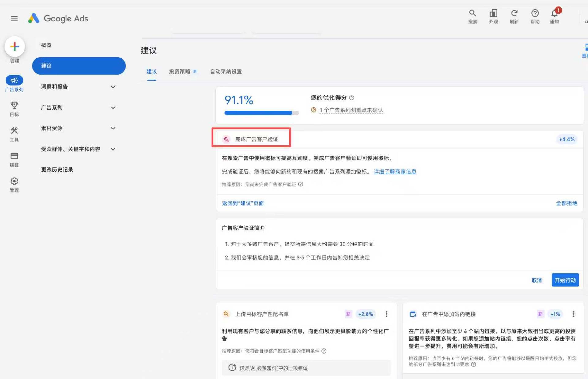Click the +1% score badge
This screenshot has width=588, height=379.
point(555,314)
